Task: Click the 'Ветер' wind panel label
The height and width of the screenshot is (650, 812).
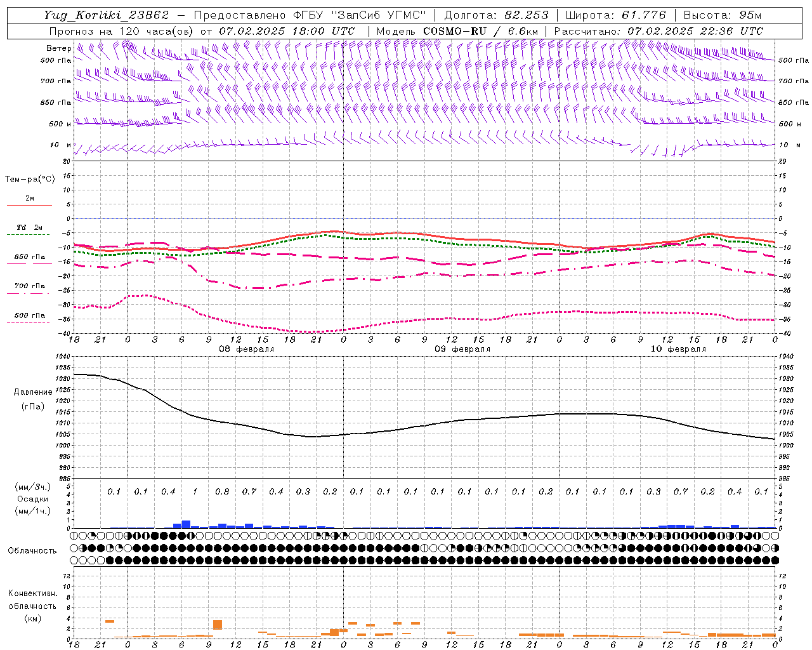Action: click(59, 48)
